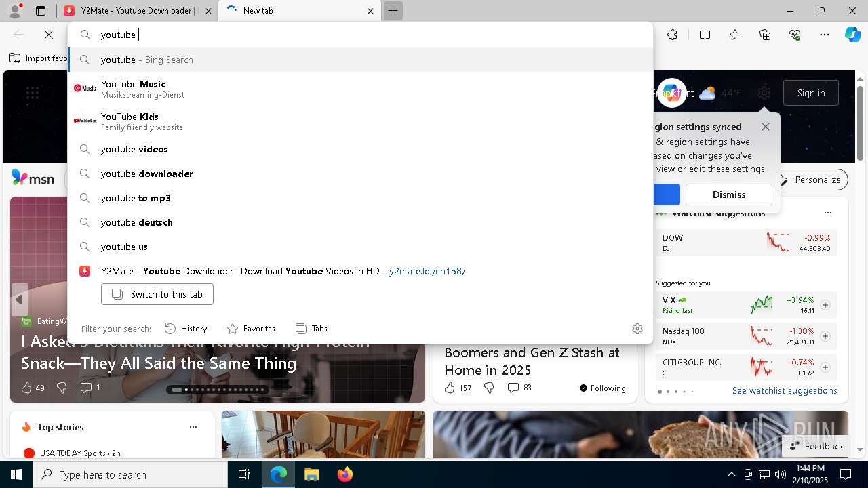Image resolution: width=868 pixels, height=488 pixels.
Task: Click the Feedback button
Action: pyautogui.click(x=816, y=446)
